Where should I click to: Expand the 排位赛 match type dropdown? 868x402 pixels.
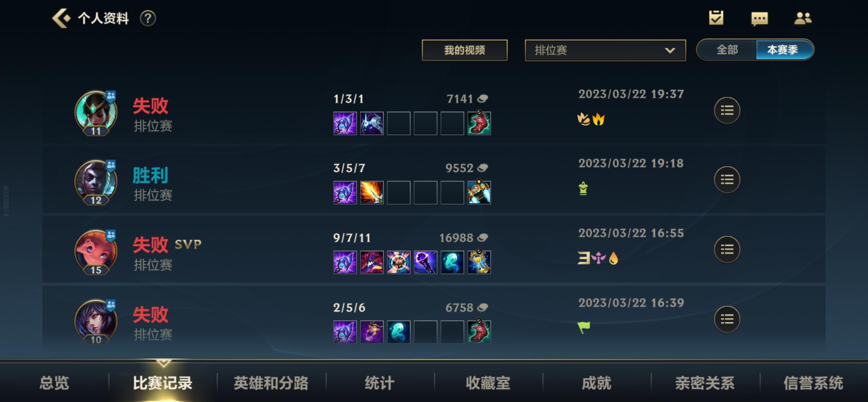605,50
